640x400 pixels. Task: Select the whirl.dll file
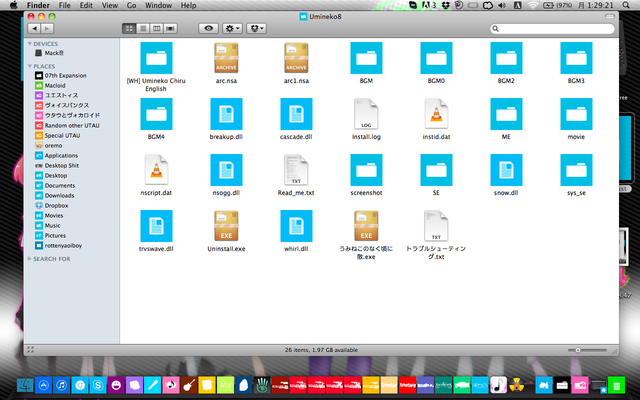tap(296, 226)
